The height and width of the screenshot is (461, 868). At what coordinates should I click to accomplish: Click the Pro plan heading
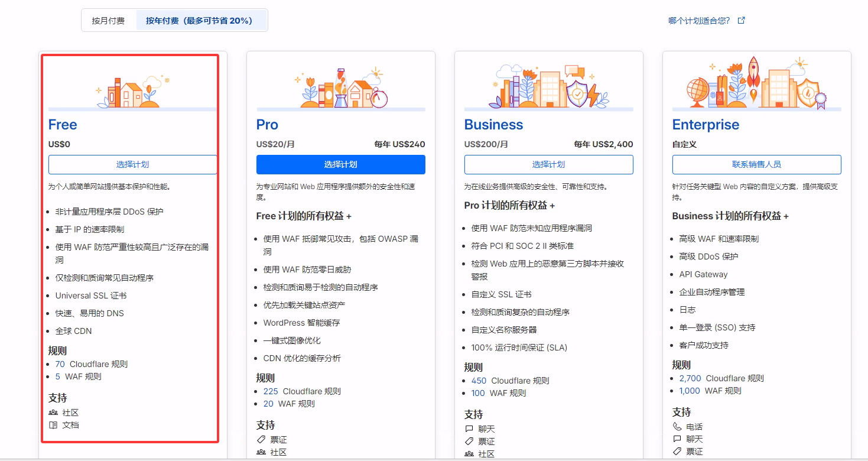point(267,125)
